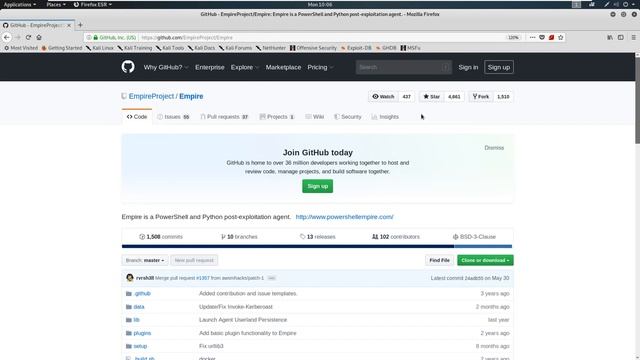Image resolution: width=640 pixels, height=360 pixels.
Task: View the 4,661 stargazers count
Action: click(x=454, y=97)
